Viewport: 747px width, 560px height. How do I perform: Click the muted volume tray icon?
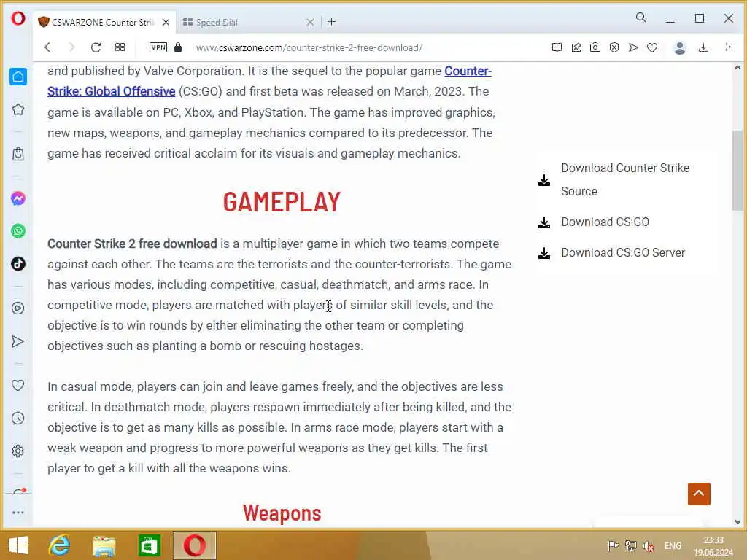pyautogui.click(x=648, y=546)
